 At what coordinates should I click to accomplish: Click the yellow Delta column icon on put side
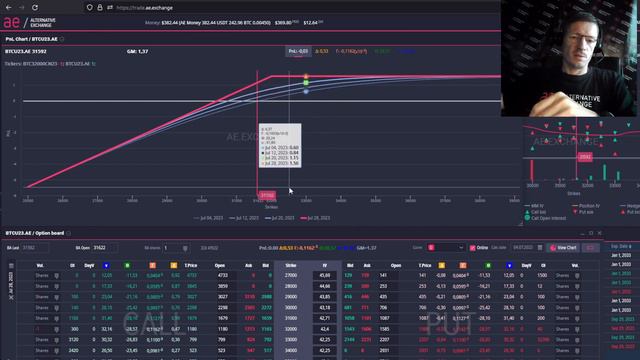coord(442,266)
